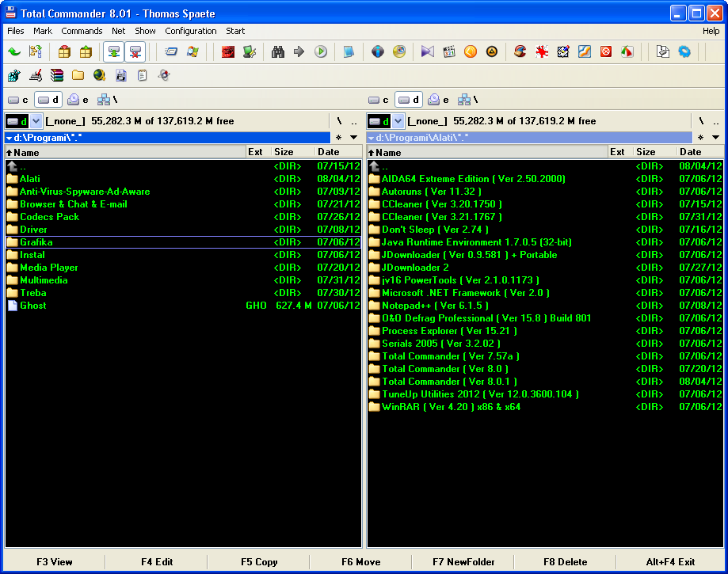The height and width of the screenshot is (574, 728).
Task: Select drive d in left panel drive bar
Action: pos(48,100)
